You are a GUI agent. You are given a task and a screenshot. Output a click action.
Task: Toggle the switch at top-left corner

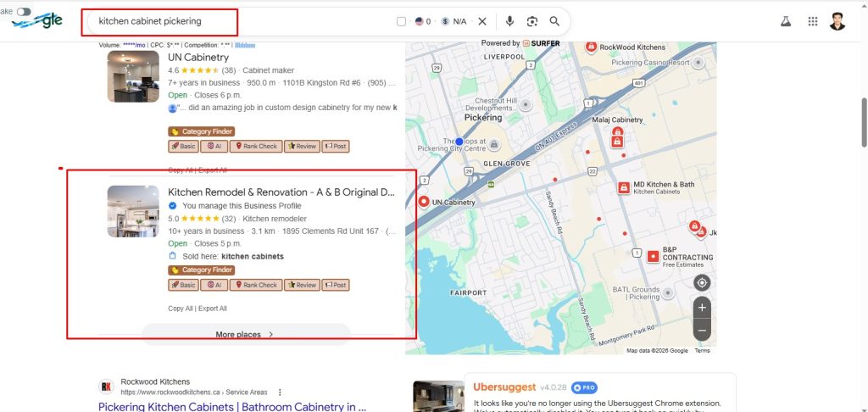(23, 12)
